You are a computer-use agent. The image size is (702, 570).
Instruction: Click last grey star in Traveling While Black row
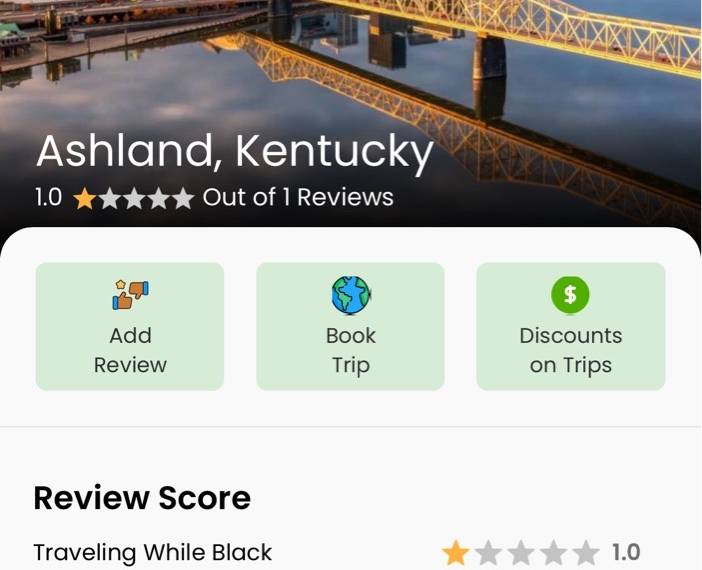586,553
